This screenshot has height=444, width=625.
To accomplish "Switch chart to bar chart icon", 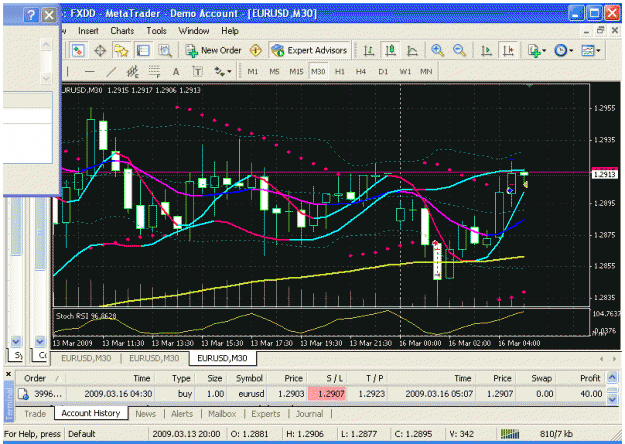I will [369, 51].
